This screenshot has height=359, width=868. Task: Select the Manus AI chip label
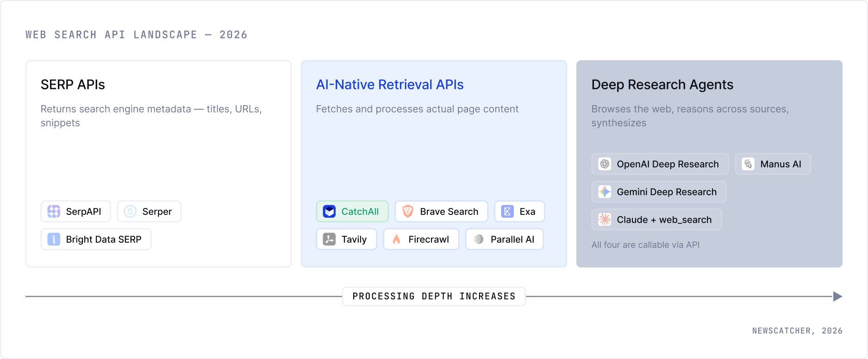pos(781,164)
